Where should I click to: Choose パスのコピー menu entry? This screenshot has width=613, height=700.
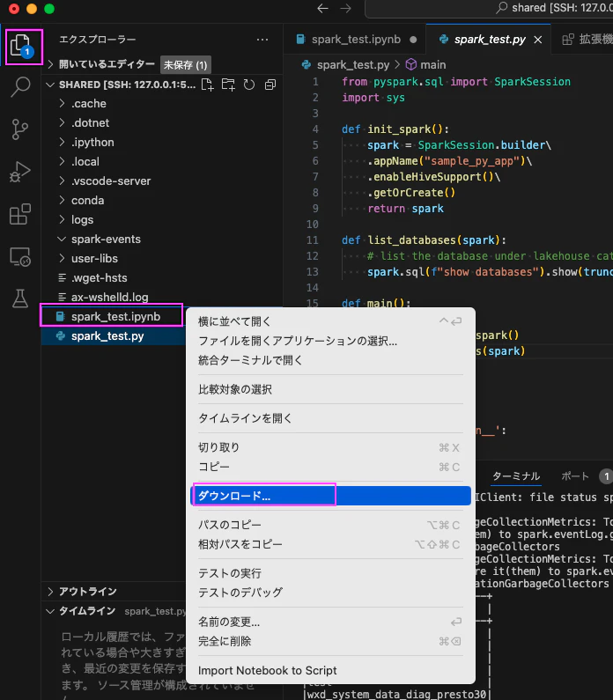coord(330,525)
